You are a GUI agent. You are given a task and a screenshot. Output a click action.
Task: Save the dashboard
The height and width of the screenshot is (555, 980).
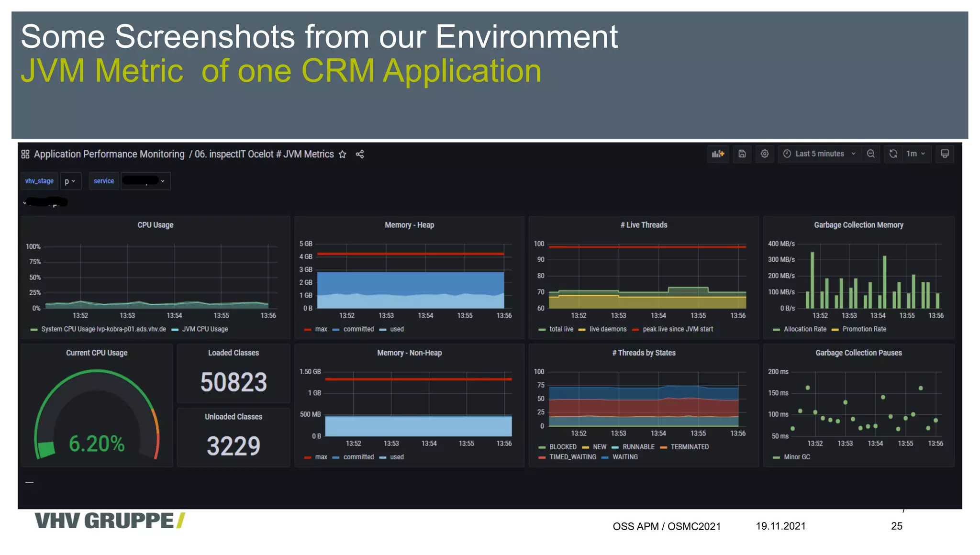[x=742, y=154]
